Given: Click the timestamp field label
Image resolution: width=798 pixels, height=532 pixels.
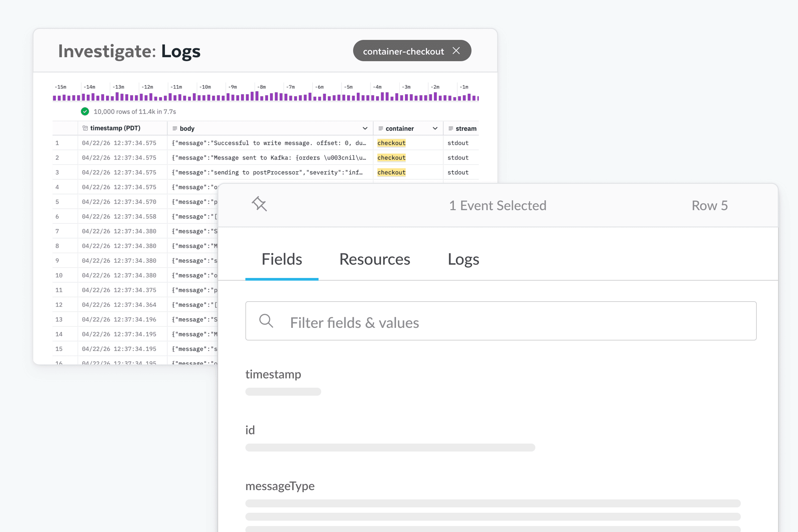Looking at the screenshot, I should click(x=273, y=374).
